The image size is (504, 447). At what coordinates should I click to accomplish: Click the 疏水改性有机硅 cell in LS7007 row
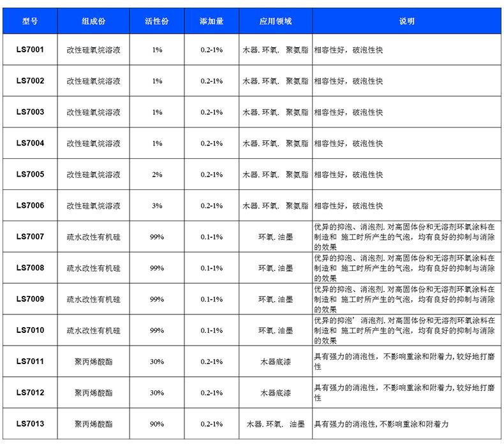point(94,237)
